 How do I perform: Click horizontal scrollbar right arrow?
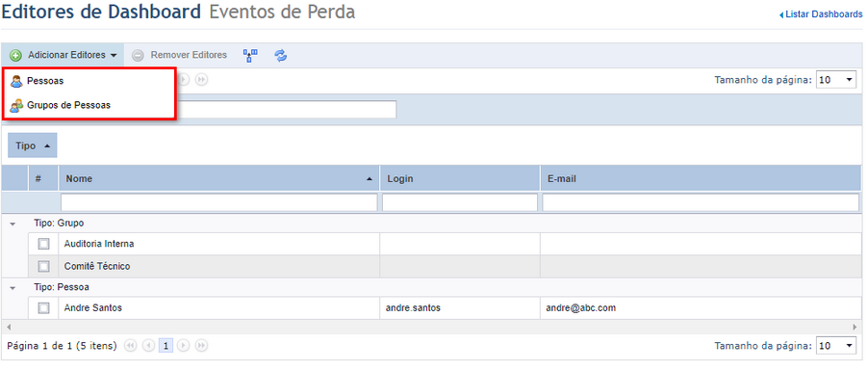click(x=855, y=327)
